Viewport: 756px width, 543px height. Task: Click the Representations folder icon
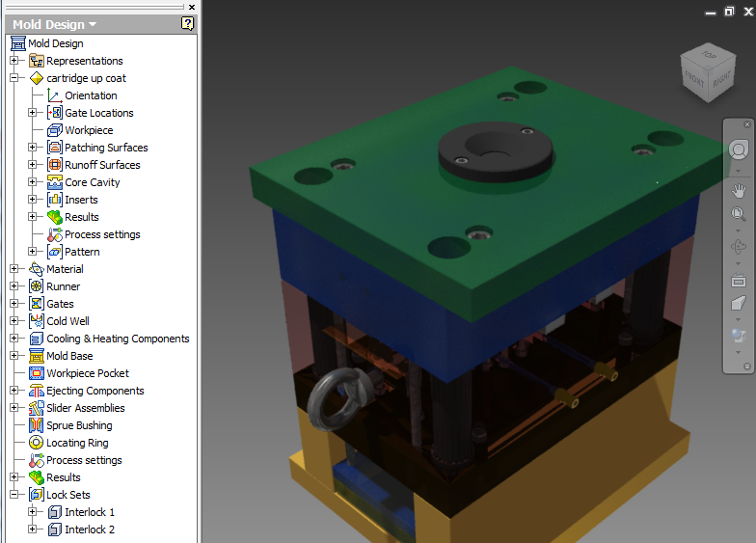37,61
